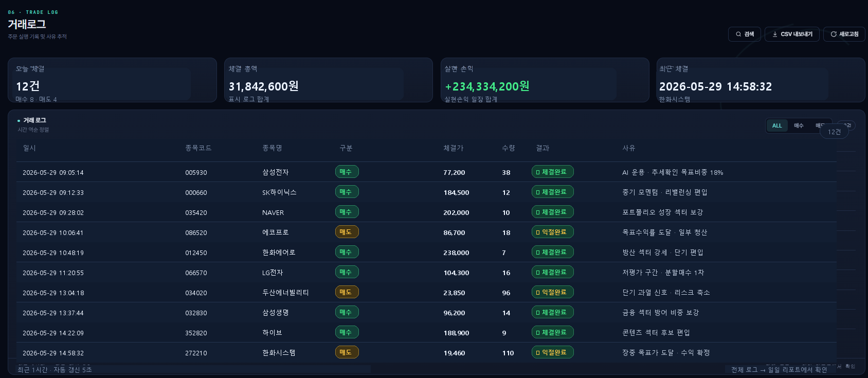
Task: Click 익절완료 status in 두산에너빌리티 row
Action: click(553, 292)
